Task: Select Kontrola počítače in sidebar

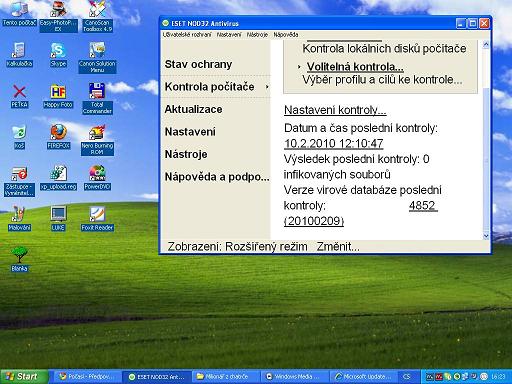Action: pos(209,87)
